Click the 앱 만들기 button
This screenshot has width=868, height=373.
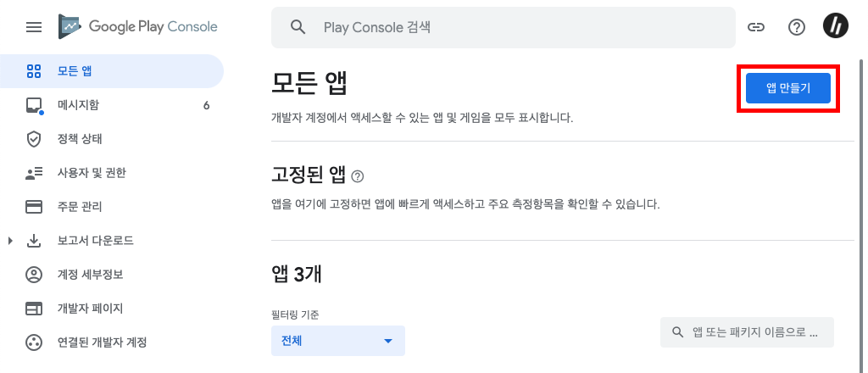[x=787, y=88]
